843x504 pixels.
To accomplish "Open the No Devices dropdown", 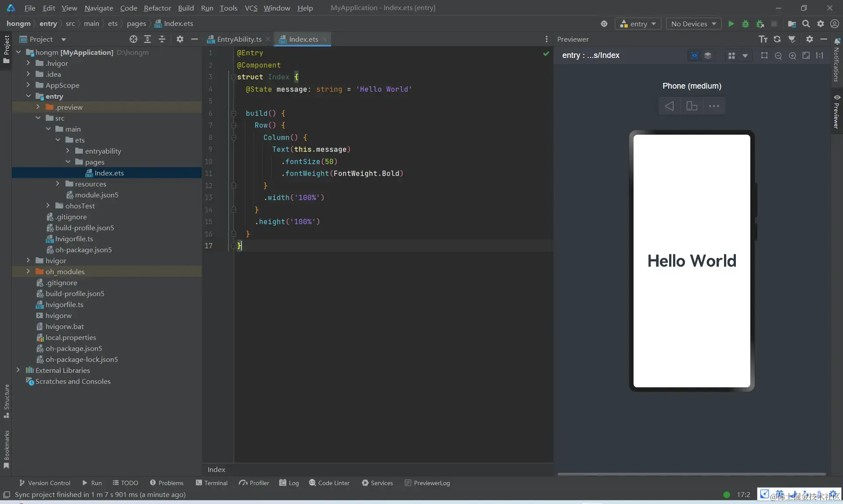I will click(x=694, y=24).
